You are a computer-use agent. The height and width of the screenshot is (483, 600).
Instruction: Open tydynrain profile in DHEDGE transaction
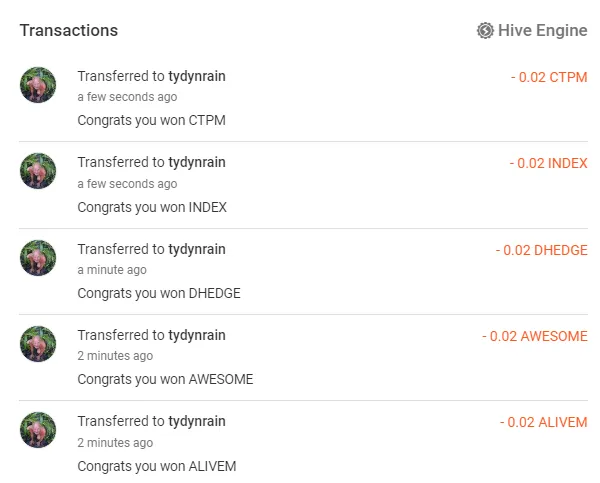(197, 249)
